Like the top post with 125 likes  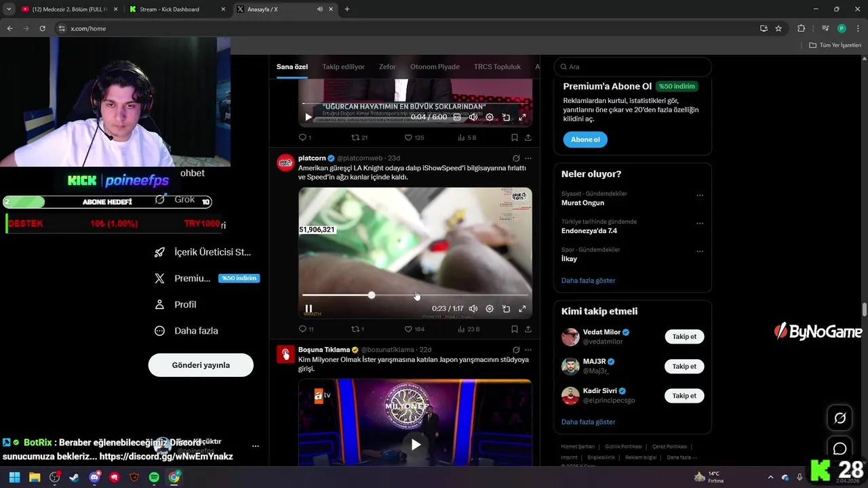coord(414,138)
